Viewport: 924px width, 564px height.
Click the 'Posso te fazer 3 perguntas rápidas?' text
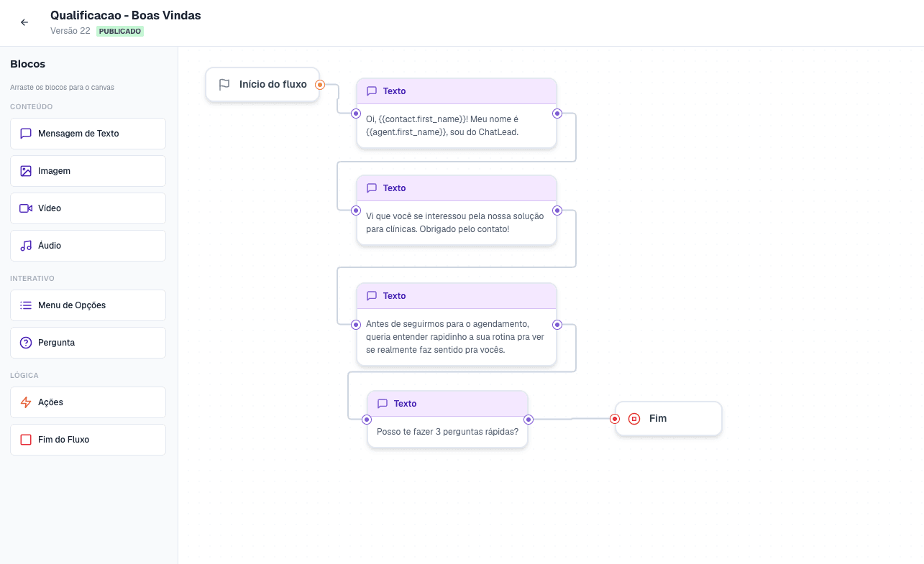click(x=447, y=433)
